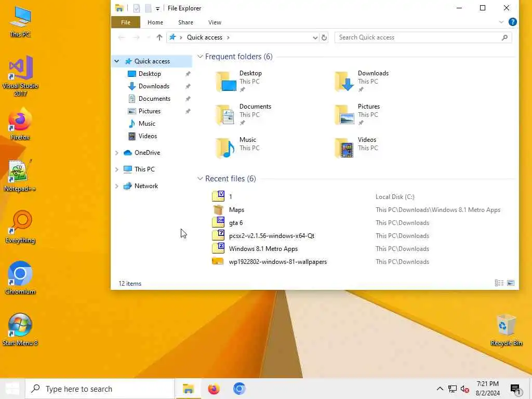Image resolution: width=532 pixels, height=399 pixels.
Task: Click the taskbar search box
Action: click(100, 389)
